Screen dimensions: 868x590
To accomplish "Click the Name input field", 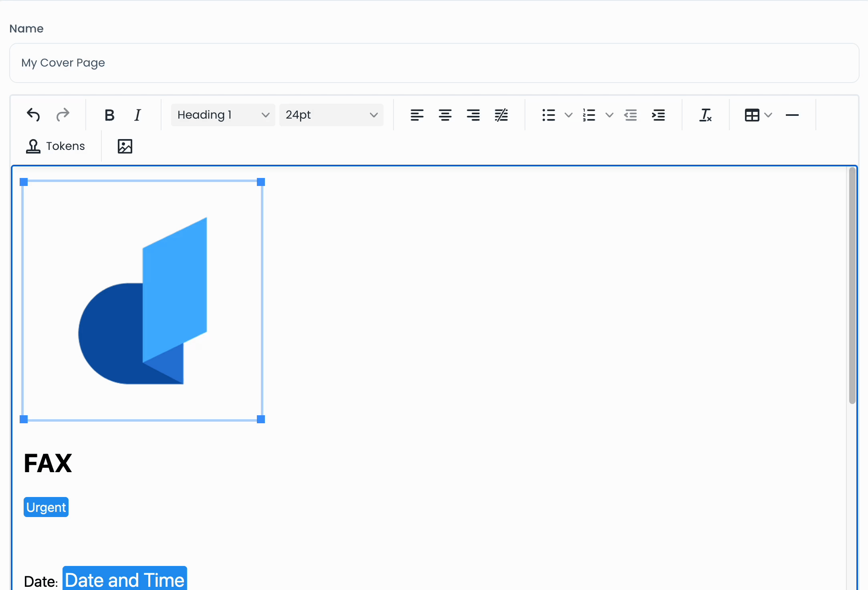I will tap(434, 63).
